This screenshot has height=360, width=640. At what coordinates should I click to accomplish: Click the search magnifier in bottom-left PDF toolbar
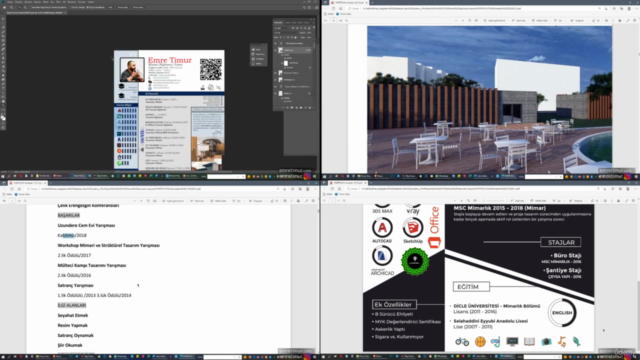(x=25, y=201)
